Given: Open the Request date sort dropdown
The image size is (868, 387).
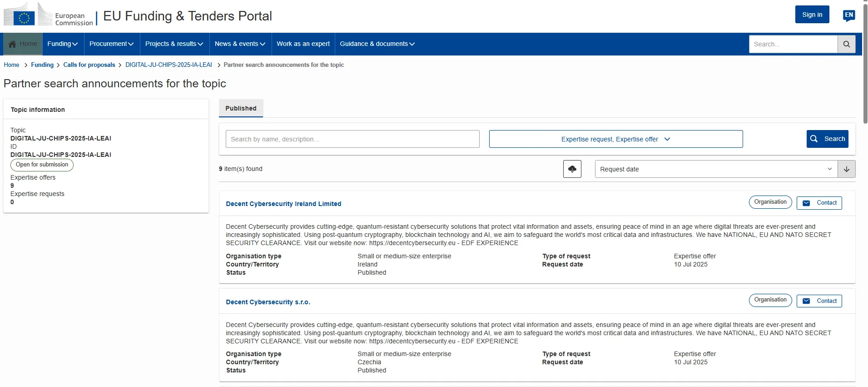Looking at the screenshot, I should click(716, 169).
